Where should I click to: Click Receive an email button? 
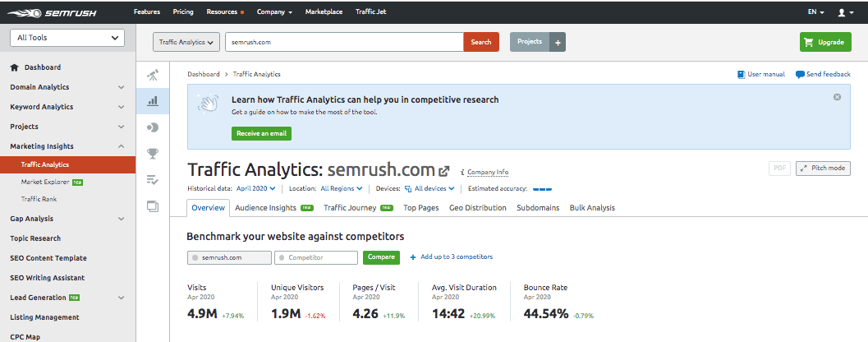(x=261, y=133)
